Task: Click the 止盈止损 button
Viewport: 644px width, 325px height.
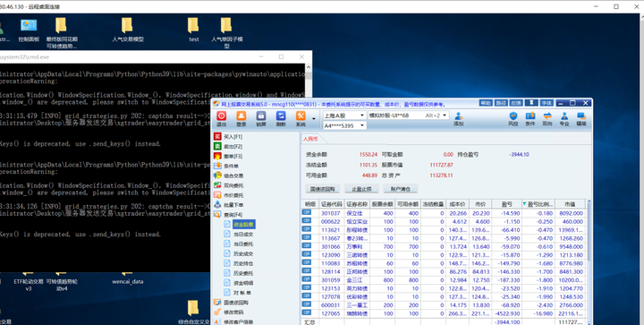Action: click(361, 189)
